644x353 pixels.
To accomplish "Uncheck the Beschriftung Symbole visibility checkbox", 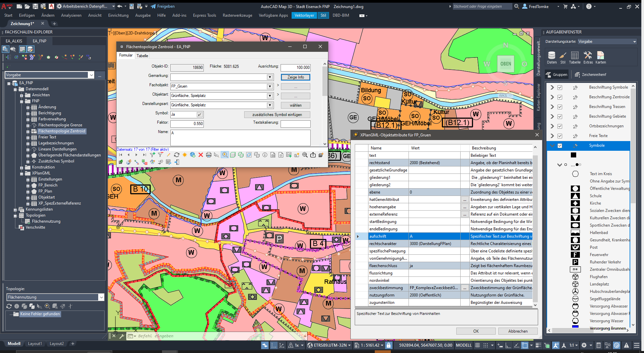I will pos(560,87).
